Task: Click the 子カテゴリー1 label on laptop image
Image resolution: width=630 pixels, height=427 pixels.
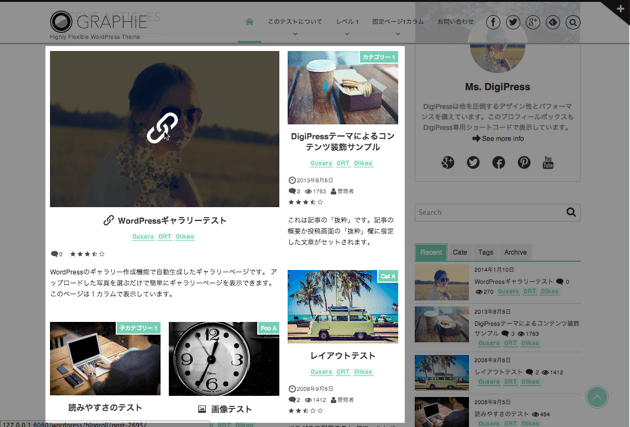Action: coord(138,328)
